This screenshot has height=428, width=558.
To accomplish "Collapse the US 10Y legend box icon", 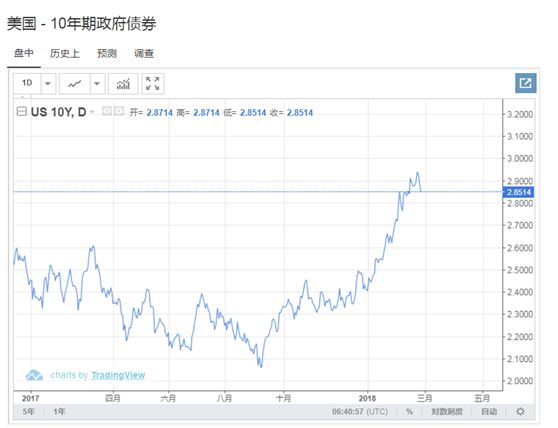I will tap(22, 112).
